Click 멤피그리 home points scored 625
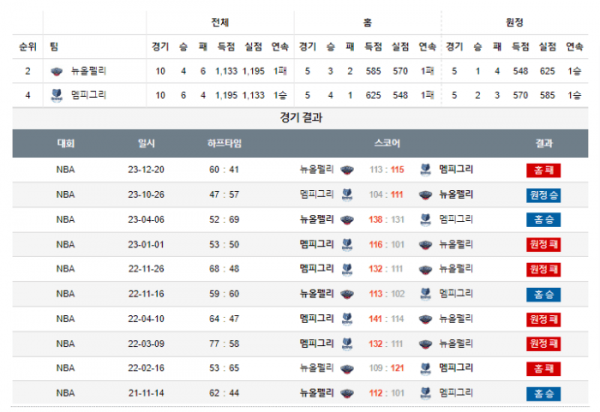Viewport: 600px width, 412px height. [x=373, y=95]
